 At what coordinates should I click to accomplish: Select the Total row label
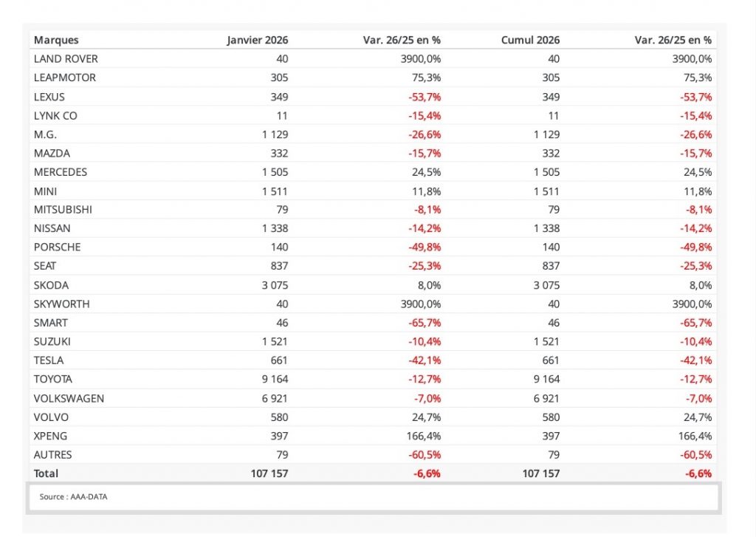46,473
